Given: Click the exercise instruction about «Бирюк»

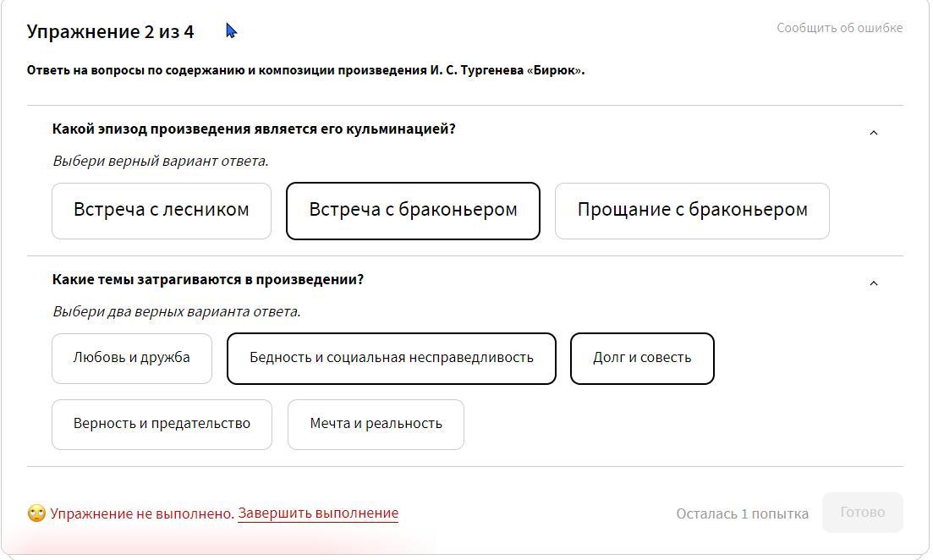Looking at the screenshot, I should tap(305, 70).
